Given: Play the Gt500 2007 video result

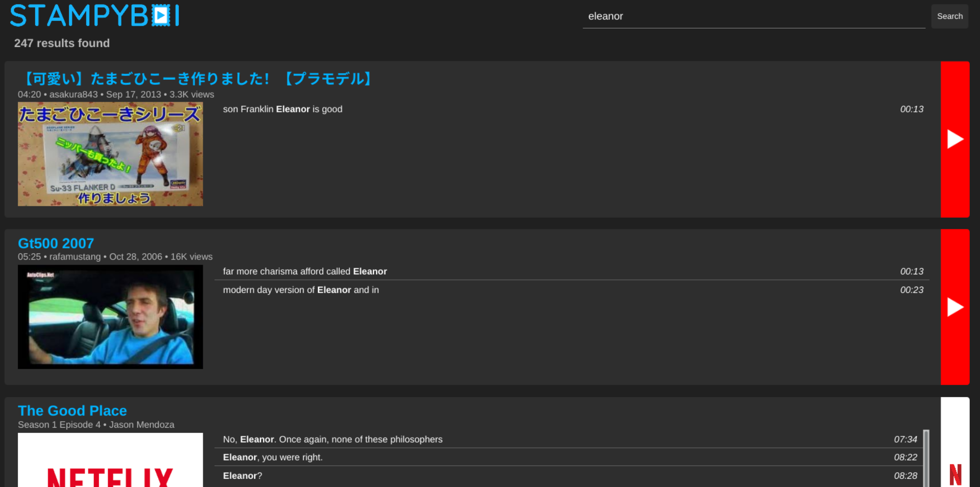Looking at the screenshot, I should (955, 307).
